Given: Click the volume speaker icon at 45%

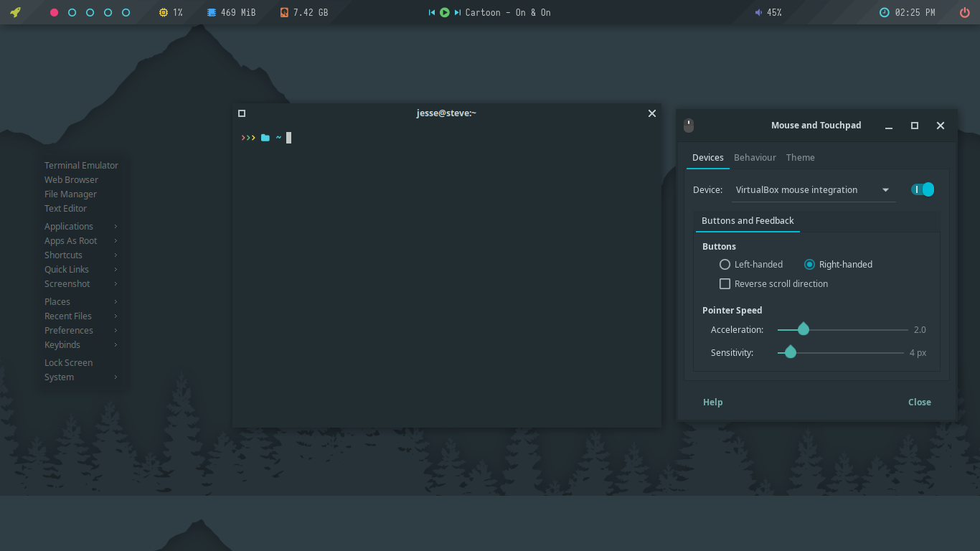Looking at the screenshot, I should point(759,13).
